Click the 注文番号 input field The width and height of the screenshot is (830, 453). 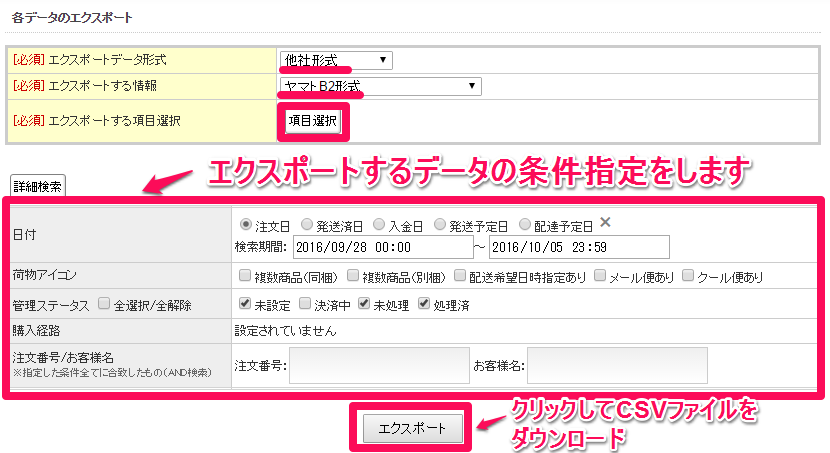pos(380,365)
